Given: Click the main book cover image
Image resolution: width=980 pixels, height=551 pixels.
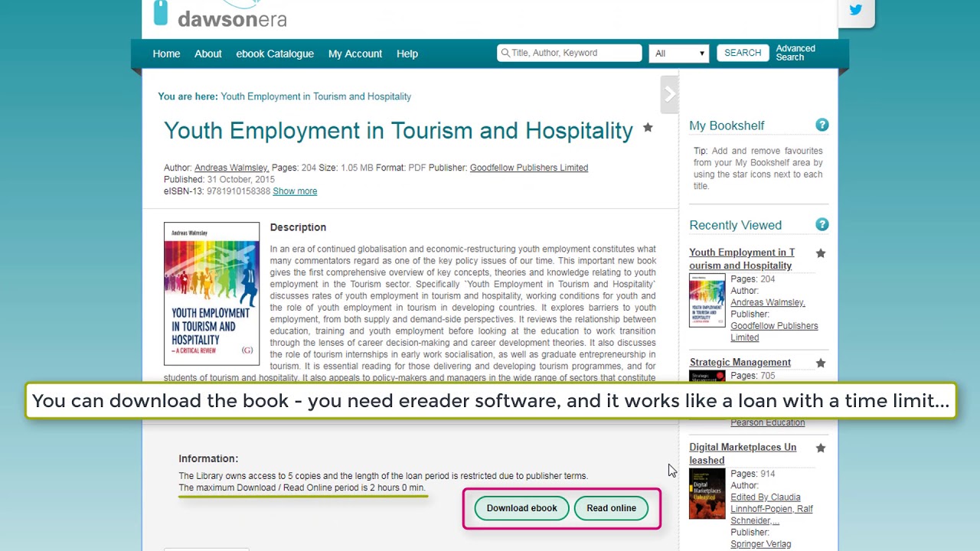Looking at the screenshot, I should pos(211,294).
